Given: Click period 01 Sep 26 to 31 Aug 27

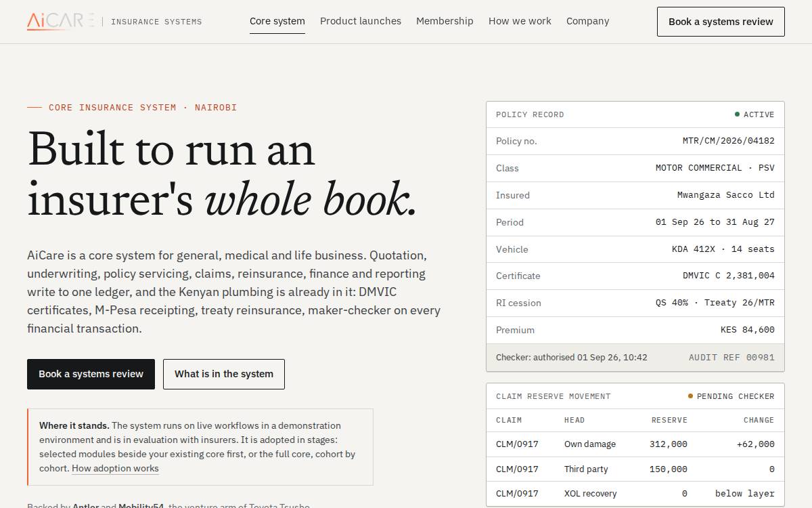Looking at the screenshot, I should 715,222.
